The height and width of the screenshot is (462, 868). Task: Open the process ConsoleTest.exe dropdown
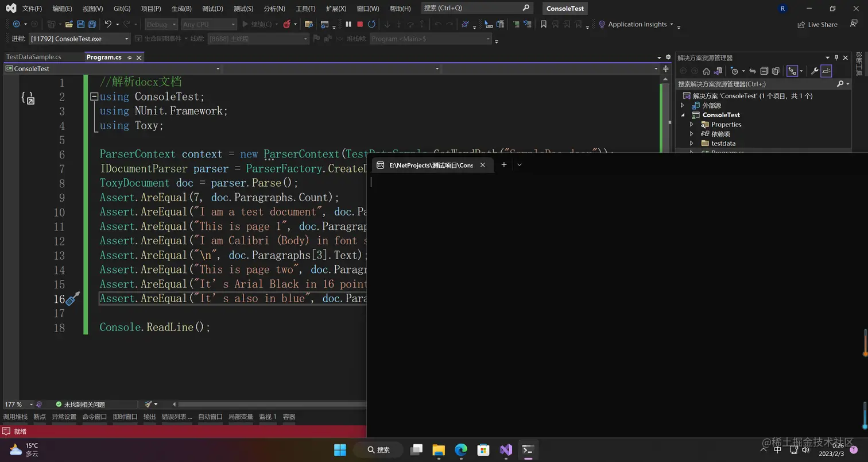coord(79,38)
